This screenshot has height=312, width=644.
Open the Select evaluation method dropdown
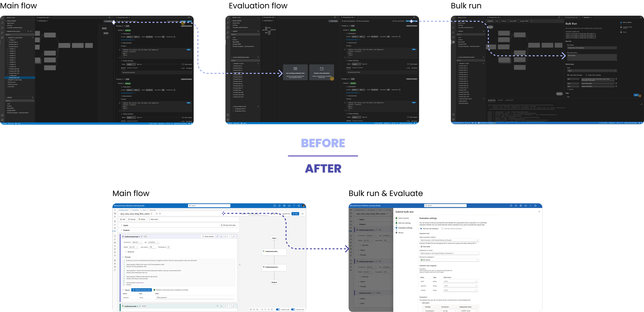click(x=449, y=240)
